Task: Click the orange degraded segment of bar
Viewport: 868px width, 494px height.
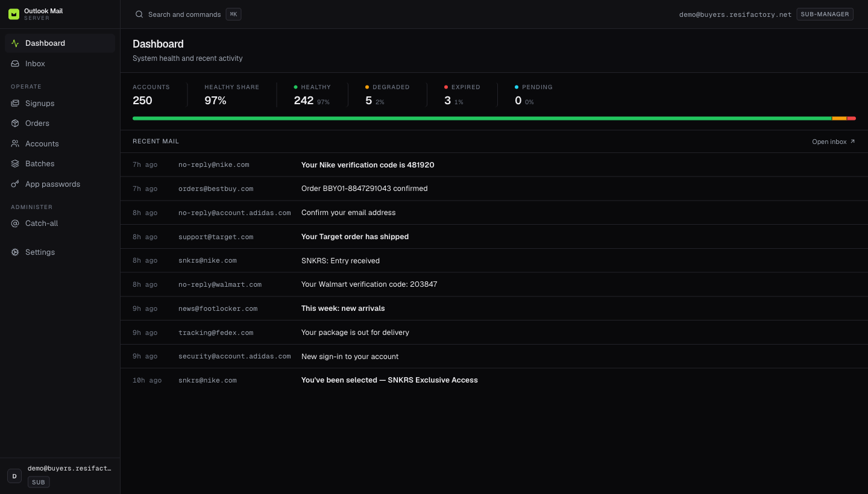Action: pos(840,118)
